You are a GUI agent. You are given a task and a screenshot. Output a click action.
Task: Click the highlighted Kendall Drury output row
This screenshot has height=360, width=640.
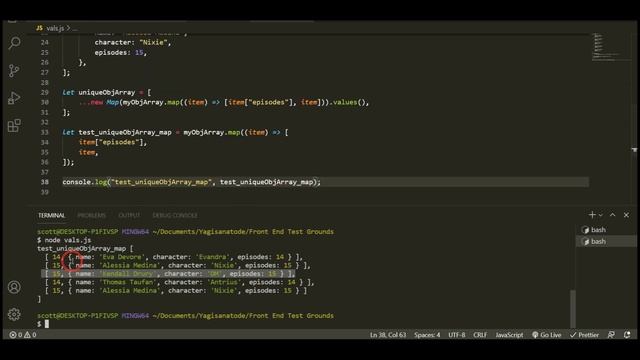[x=168, y=273]
